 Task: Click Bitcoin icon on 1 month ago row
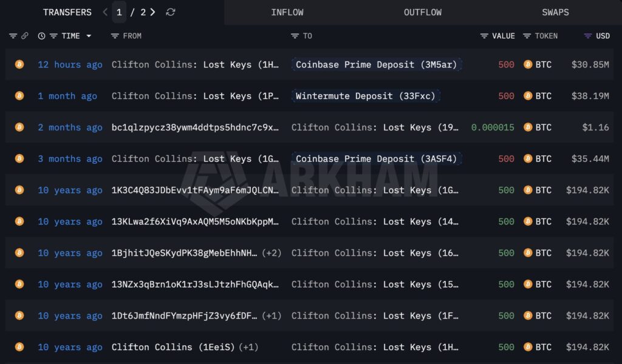pyautogui.click(x=19, y=95)
